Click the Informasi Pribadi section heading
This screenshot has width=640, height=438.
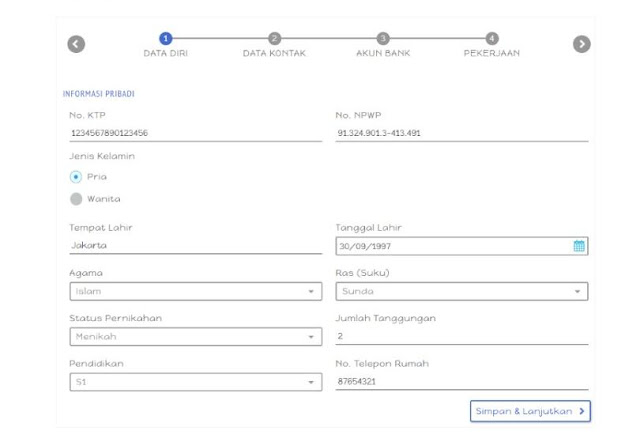point(98,94)
